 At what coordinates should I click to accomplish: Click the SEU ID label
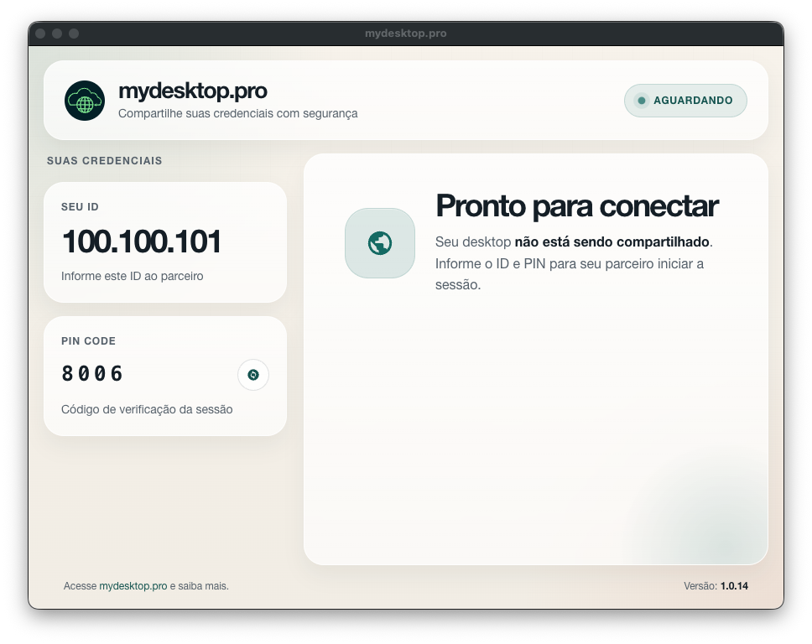80,206
